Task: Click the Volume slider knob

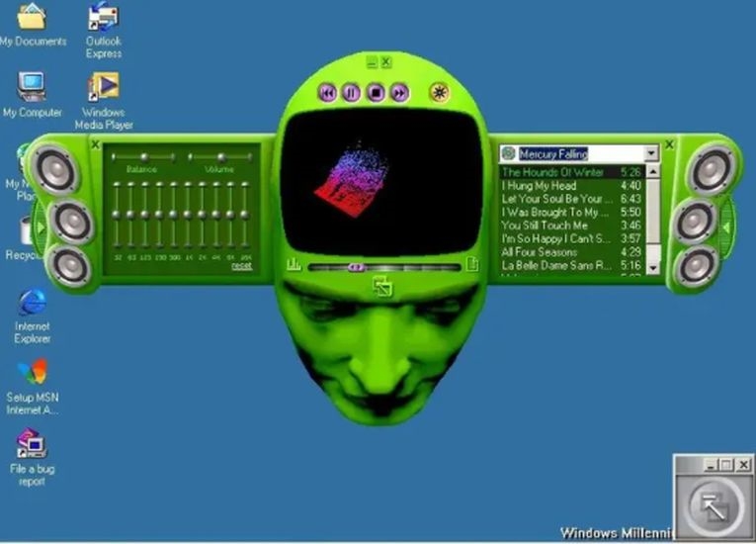Action: (221, 157)
